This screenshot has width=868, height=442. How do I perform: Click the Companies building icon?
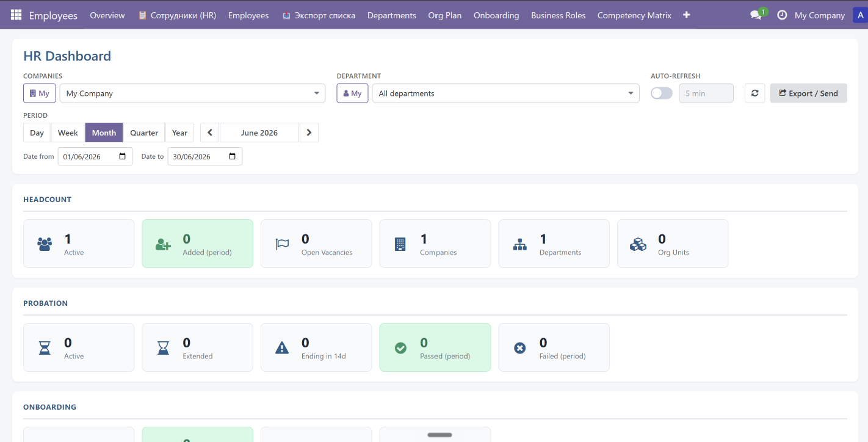click(x=400, y=244)
